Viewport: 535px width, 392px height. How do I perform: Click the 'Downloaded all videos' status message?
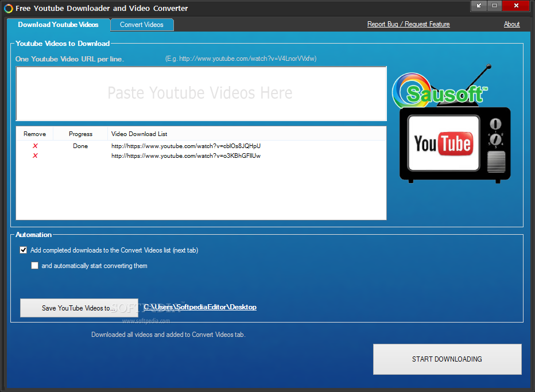pyautogui.click(x=168, y=335)
